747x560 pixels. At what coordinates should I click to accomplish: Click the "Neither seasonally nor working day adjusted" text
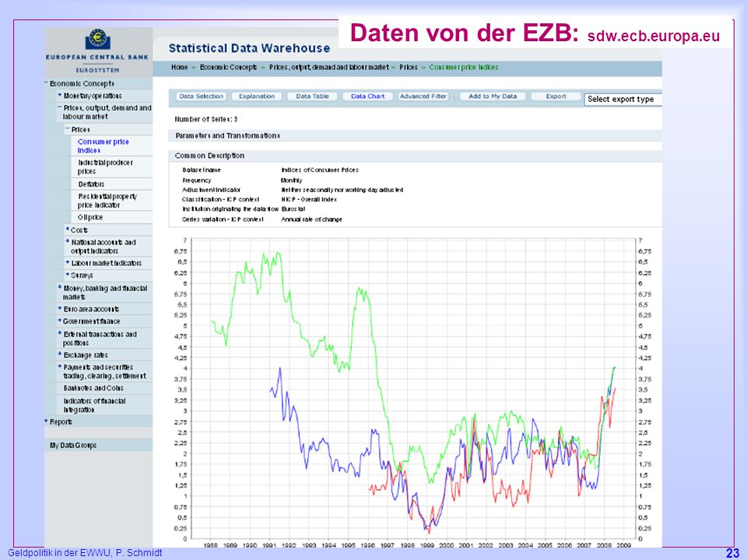pos(342,190)
